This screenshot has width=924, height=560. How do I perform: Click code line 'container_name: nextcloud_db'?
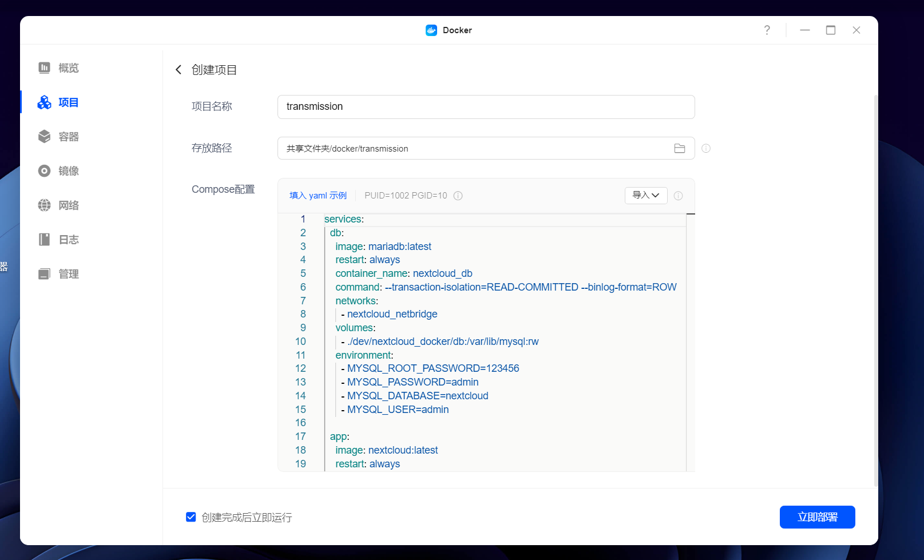click(x=404, y=273)
